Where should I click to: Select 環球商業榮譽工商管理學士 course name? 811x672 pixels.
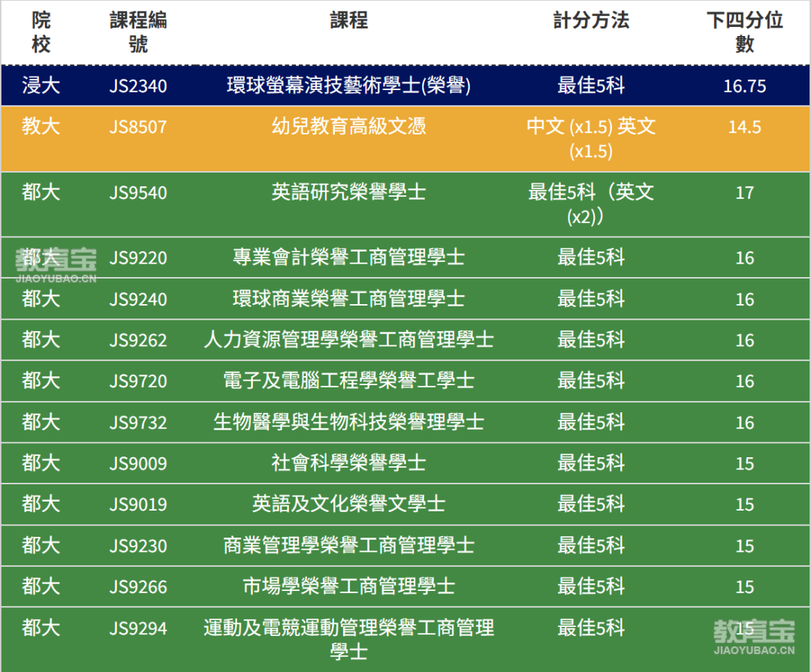[348, 299]
